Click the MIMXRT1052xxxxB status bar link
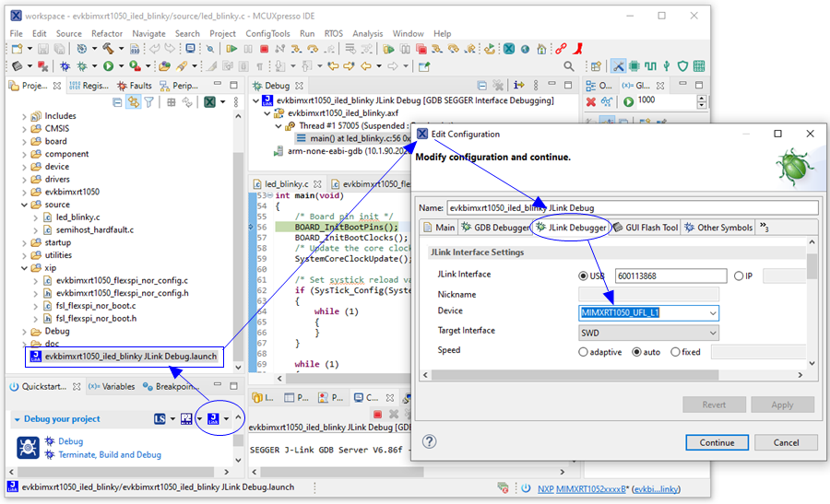 pos(591,489)
